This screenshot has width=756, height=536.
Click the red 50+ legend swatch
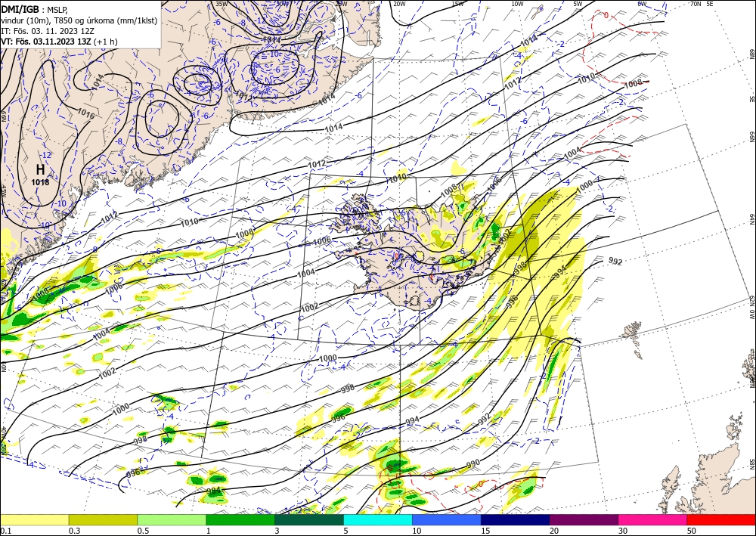click(721, 519)
